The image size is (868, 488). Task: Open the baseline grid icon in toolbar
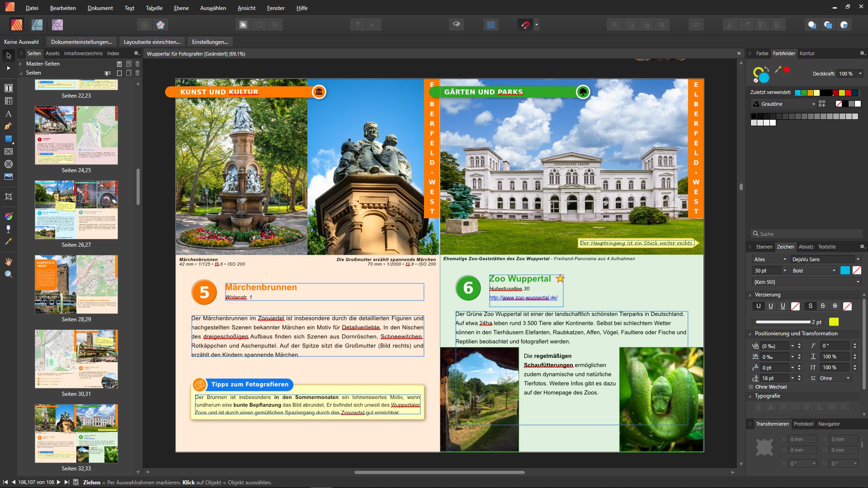491,25
